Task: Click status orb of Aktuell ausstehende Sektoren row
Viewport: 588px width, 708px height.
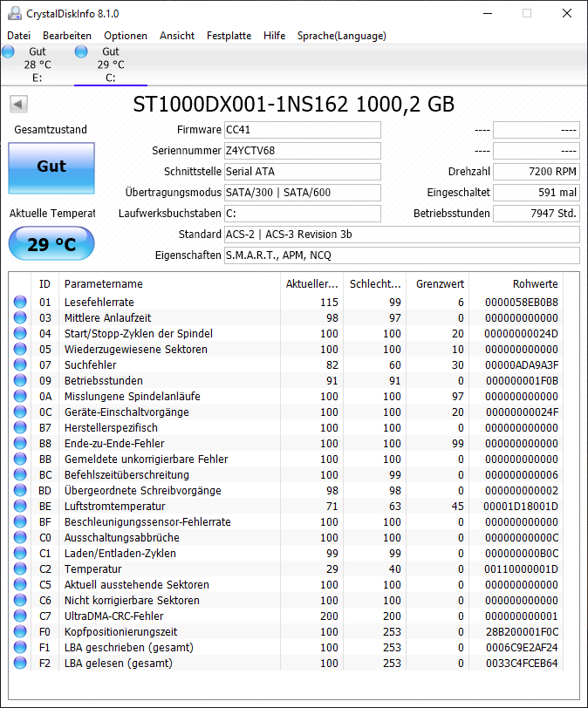Action: [x=20, y=584]
